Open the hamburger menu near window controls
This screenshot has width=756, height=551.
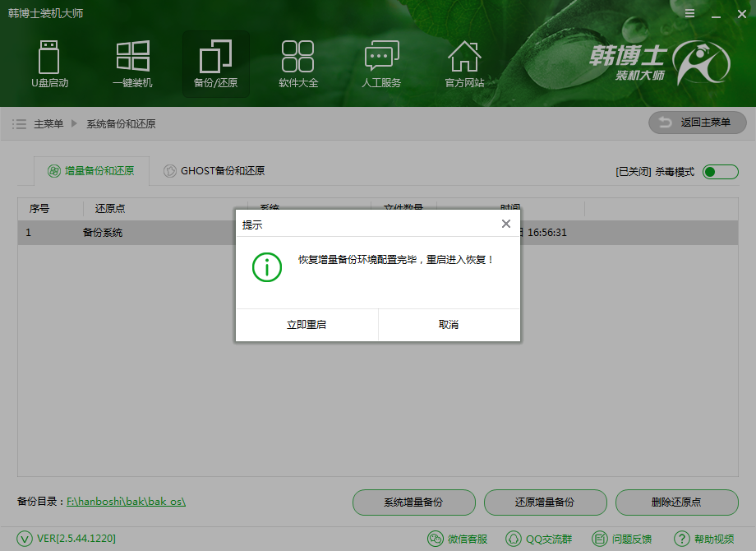(689, 13)
